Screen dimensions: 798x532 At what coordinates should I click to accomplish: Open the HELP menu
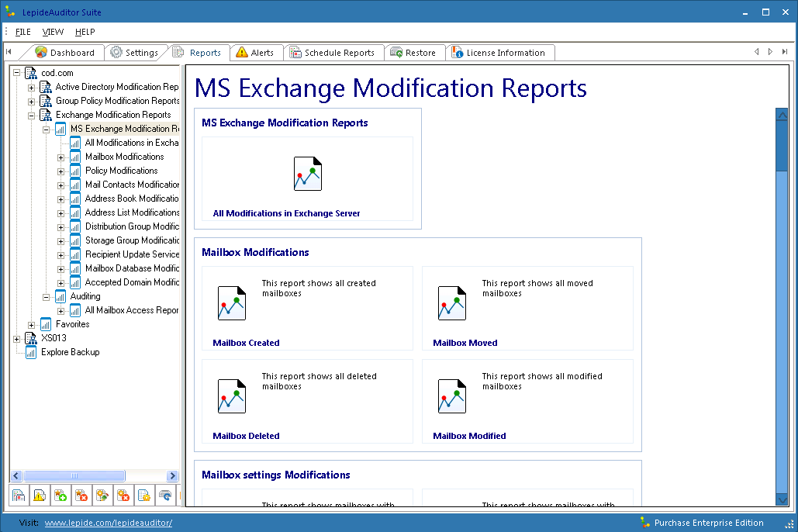click(85, 32)
